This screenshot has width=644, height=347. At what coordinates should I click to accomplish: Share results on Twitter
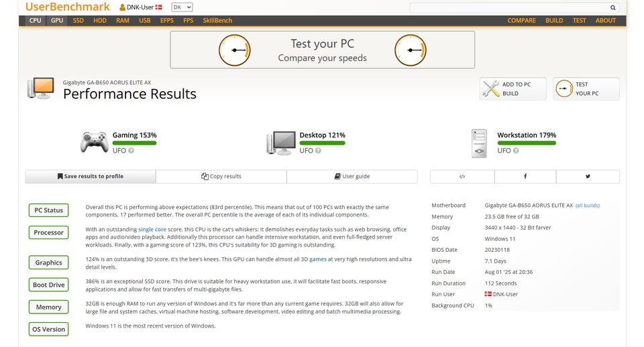[x=588, y=176]
